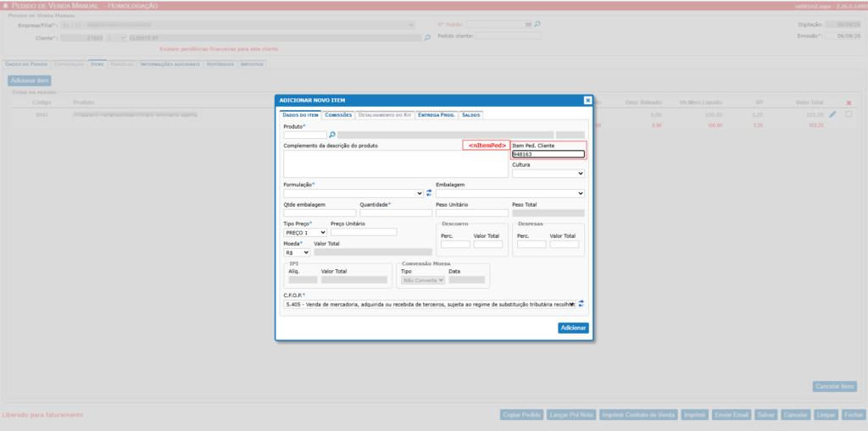Click the Pedido cliente input field

(x=509, y=36)
